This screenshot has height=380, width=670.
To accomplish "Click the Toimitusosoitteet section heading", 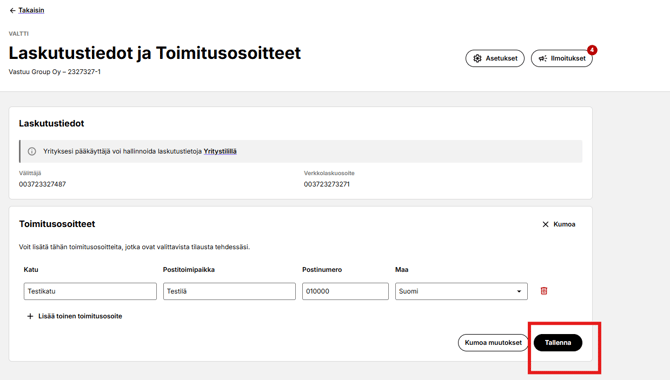I will [57, 224].
